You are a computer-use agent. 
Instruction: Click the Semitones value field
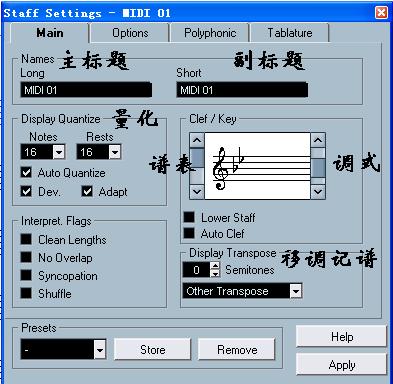[197, 270]
